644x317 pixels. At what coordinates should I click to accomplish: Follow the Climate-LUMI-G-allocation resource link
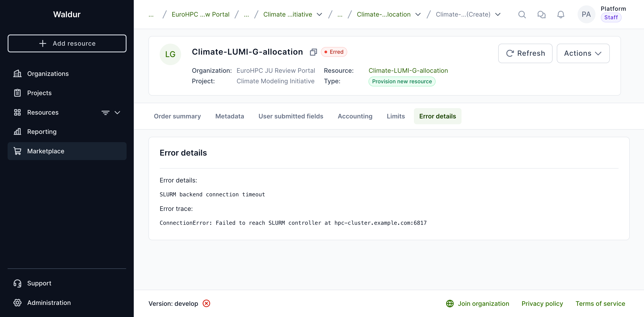coord(408,71)
